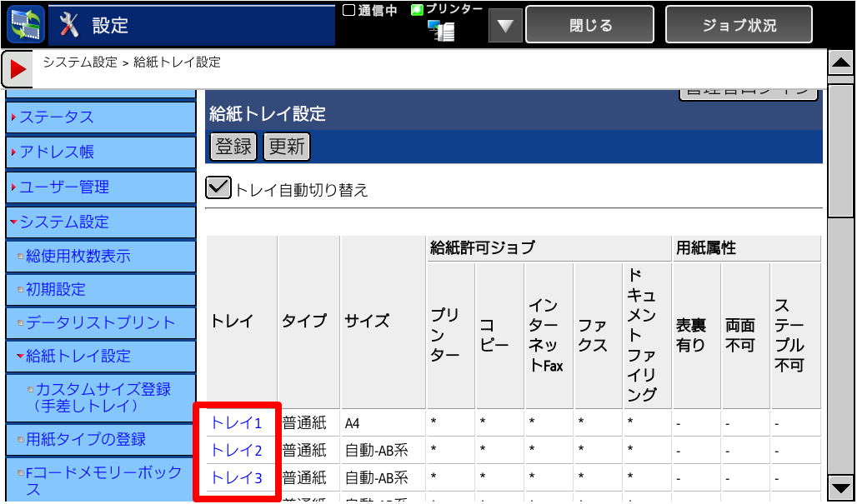Click the 通信中 indicator box
This screenshot has width=857, height=504.
click(349, 10)
